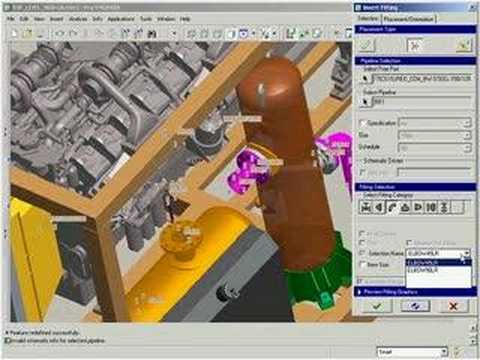Select the right-pointing triangle fitting category icon
The width and height of the screenshot is (480, 360).
pos(418,207)
